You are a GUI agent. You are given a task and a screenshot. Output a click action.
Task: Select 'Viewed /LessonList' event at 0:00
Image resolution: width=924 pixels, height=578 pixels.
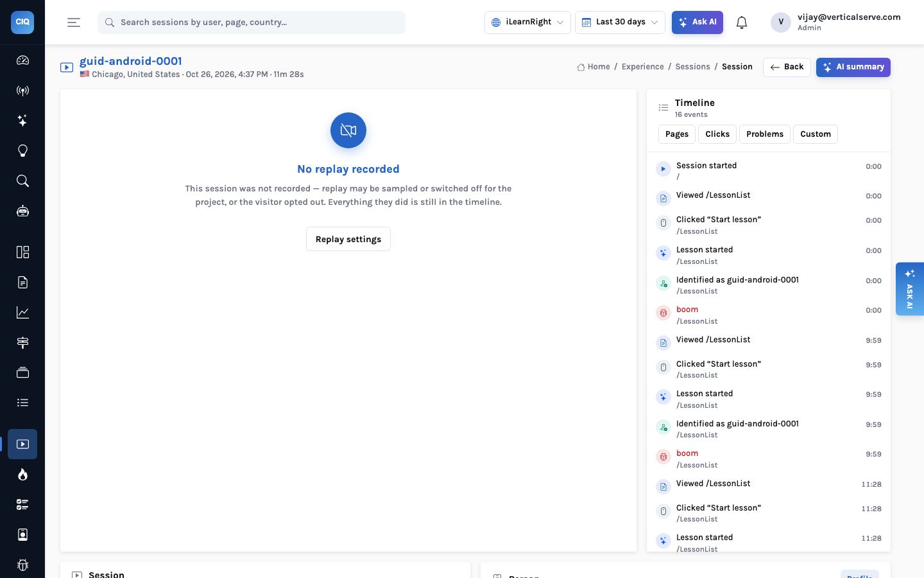tap(769, 197)
